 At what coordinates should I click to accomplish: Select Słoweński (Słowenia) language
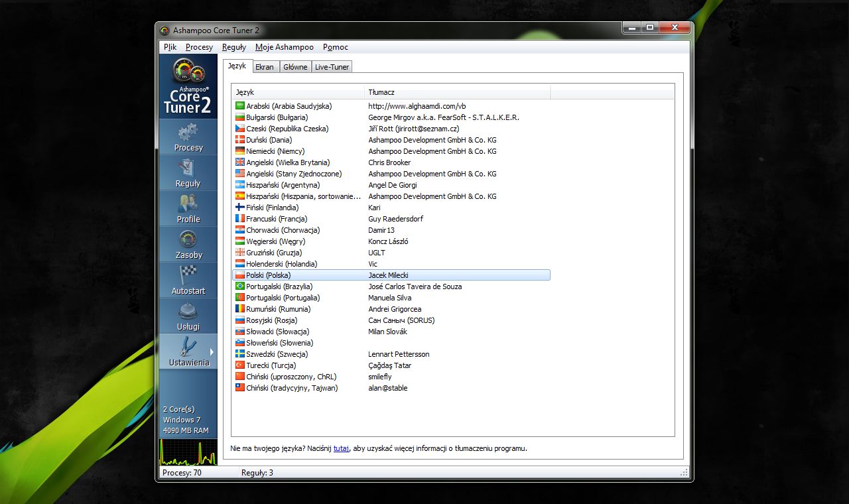click(x=391, y=343)
